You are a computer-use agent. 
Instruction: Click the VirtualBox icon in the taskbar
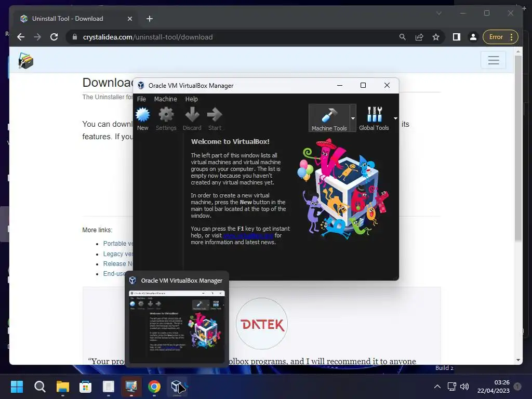(x=177, y=387)
